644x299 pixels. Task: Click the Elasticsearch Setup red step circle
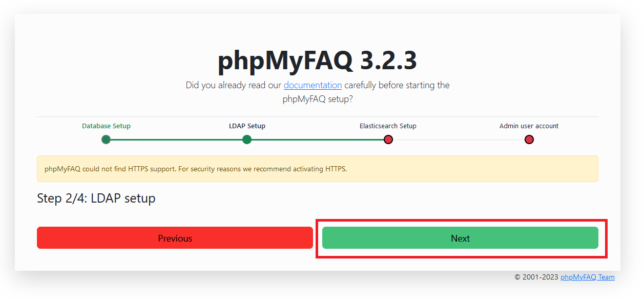click(x=388, y=139)
